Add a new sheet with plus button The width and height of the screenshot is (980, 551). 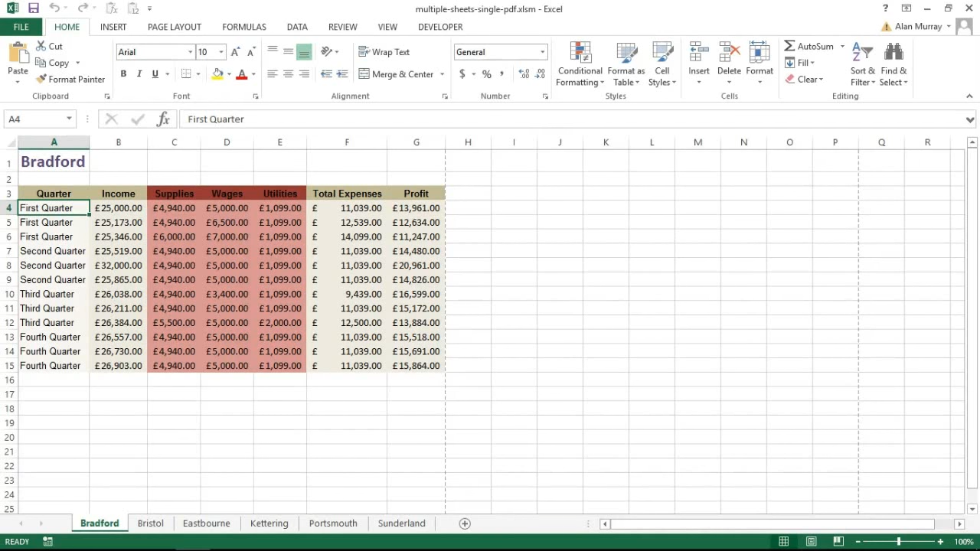465,523
